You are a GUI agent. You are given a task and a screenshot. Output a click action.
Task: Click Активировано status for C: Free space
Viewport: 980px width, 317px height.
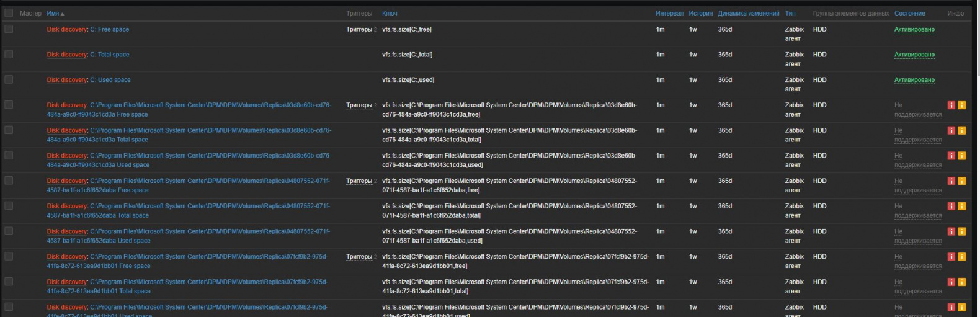tap(914, 29)
